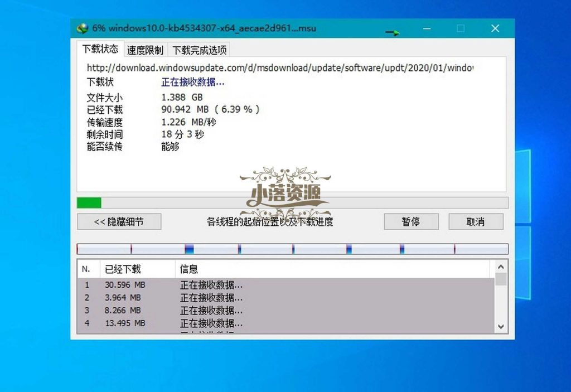This screenshot has height=392, width=571.
Task: Select thread row 4 with 13.495 MB
Action: point(286,323)
